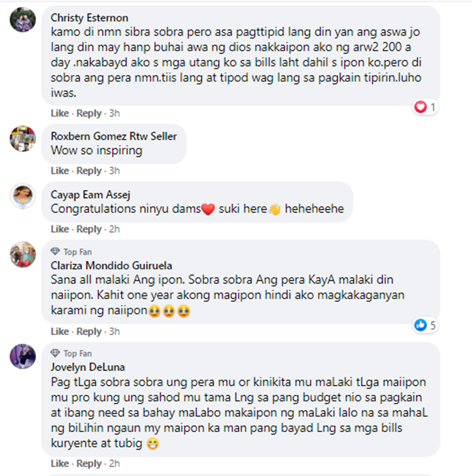Like Christy Esternon's comment
472x476 pixels.
click(x=60, y=113)
